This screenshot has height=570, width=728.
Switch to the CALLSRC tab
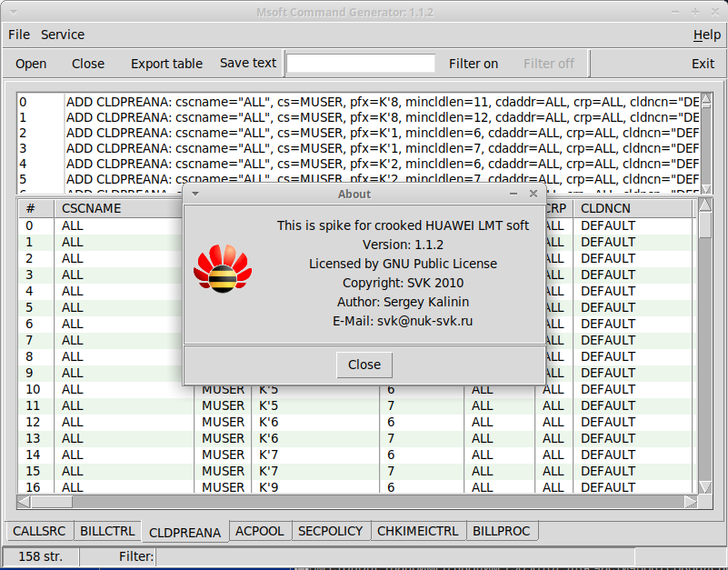[x=39, y=531]
